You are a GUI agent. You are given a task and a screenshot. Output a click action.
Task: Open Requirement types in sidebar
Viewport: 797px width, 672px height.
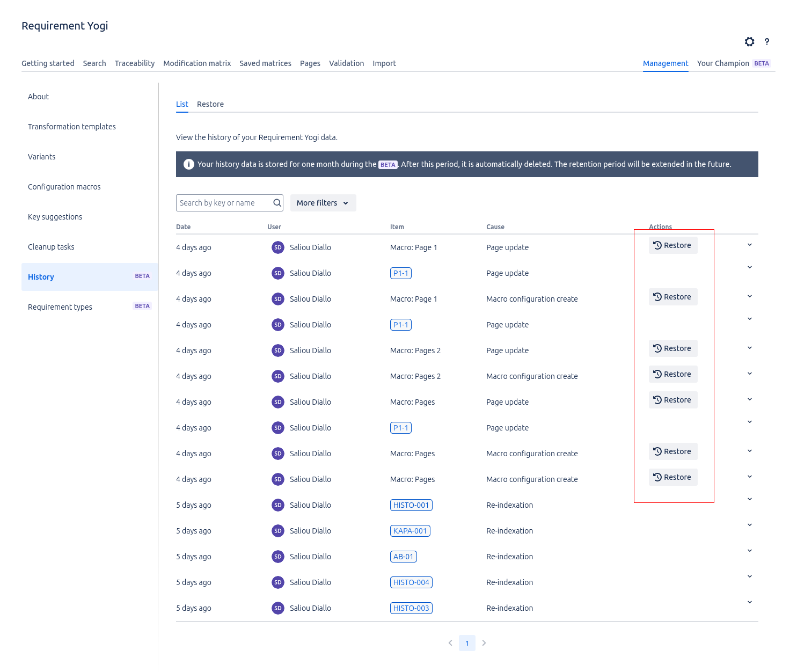tap(60, 307)
